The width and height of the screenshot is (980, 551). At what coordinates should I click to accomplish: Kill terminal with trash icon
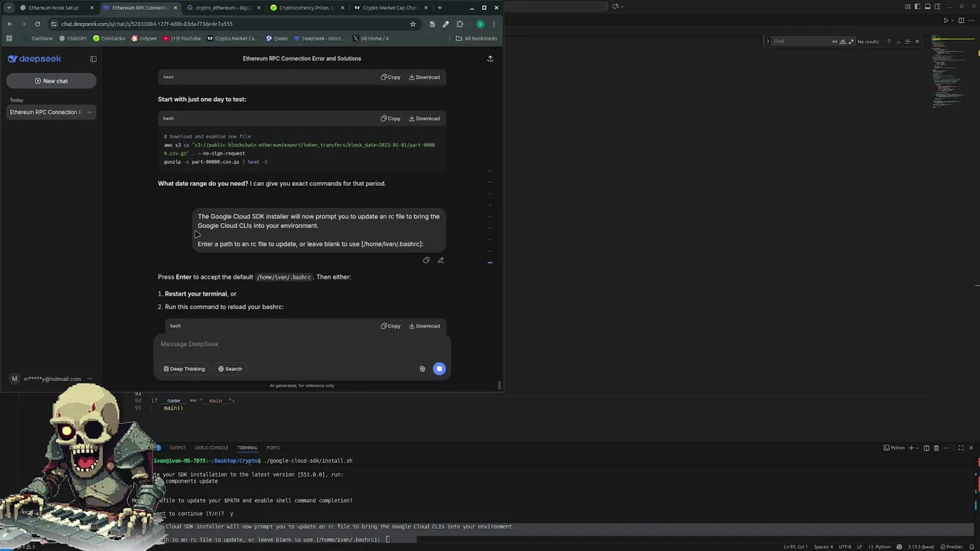(936, 448)
